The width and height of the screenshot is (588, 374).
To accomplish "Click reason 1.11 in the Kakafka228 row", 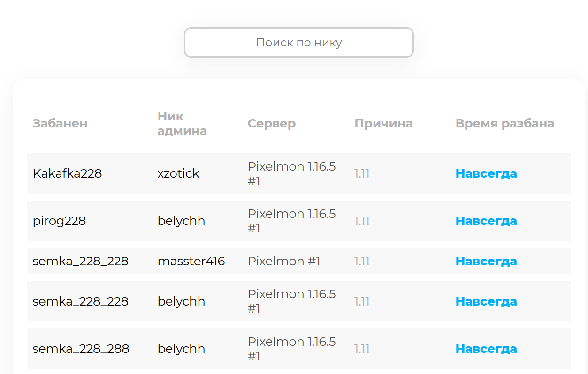I will [362, 173].
